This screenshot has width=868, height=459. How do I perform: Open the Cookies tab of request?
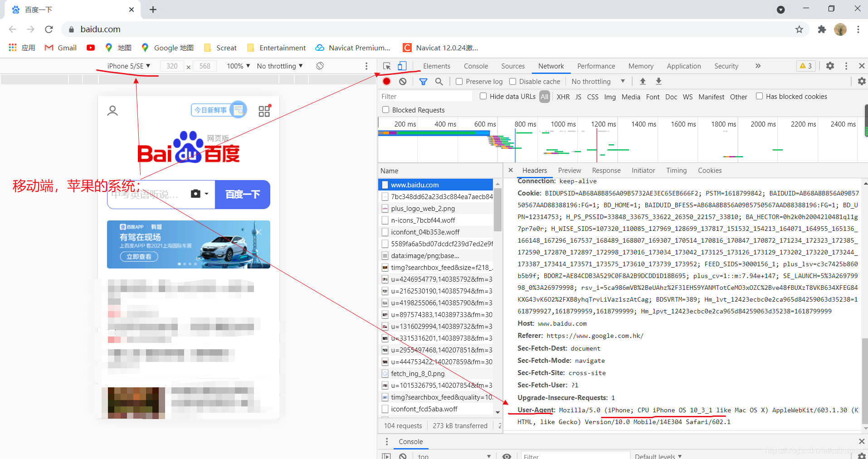coord(710,170)
